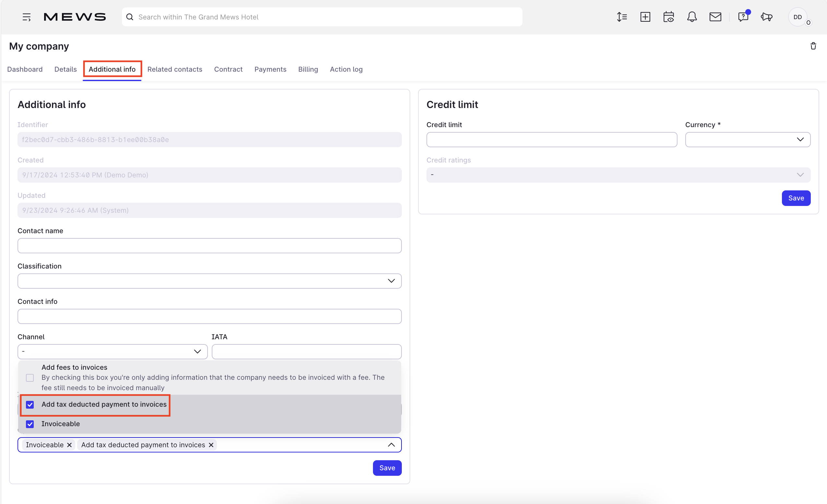Click the IATA input field
The width and height of the screenshot is (827, 504).
(x=307, y=352)
